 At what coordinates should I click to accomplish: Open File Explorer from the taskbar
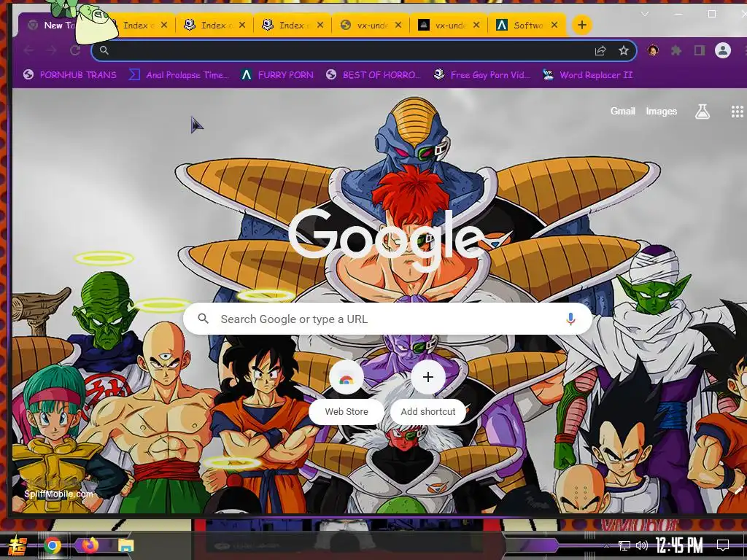pyautogui.click(x=126, y=545)
